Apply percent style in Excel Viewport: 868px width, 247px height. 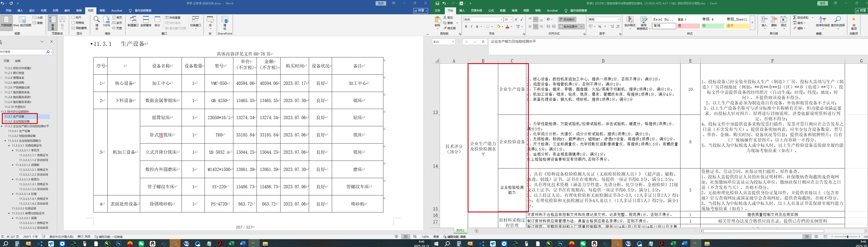point(600,27)
